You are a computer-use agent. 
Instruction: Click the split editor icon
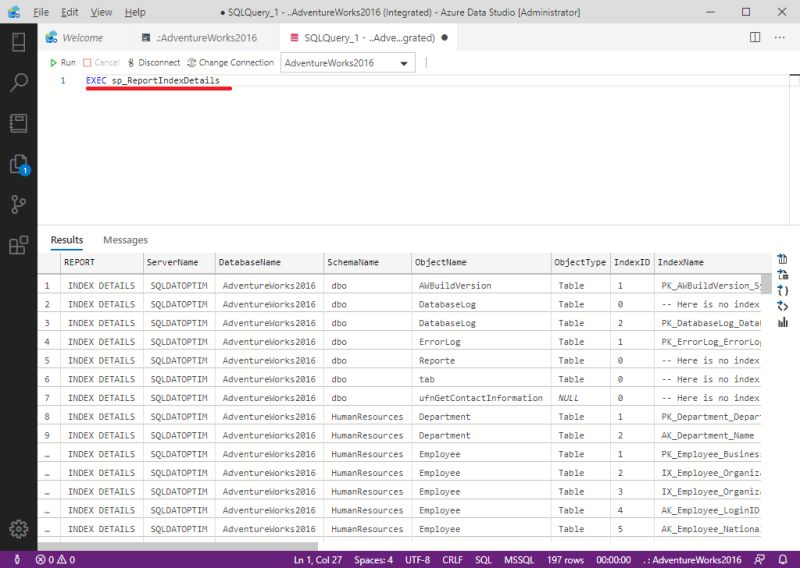pos(755,37)
